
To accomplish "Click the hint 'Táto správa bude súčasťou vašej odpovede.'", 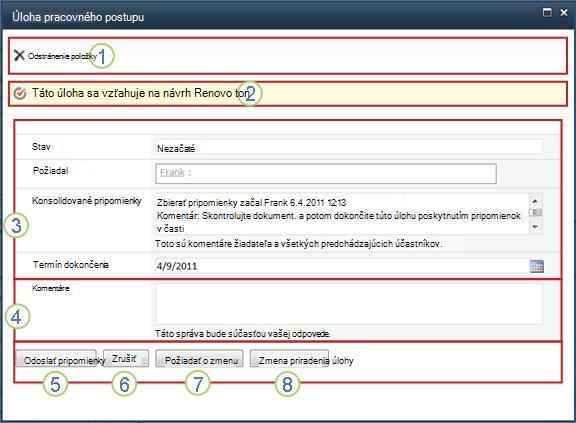I will (242, 334).
